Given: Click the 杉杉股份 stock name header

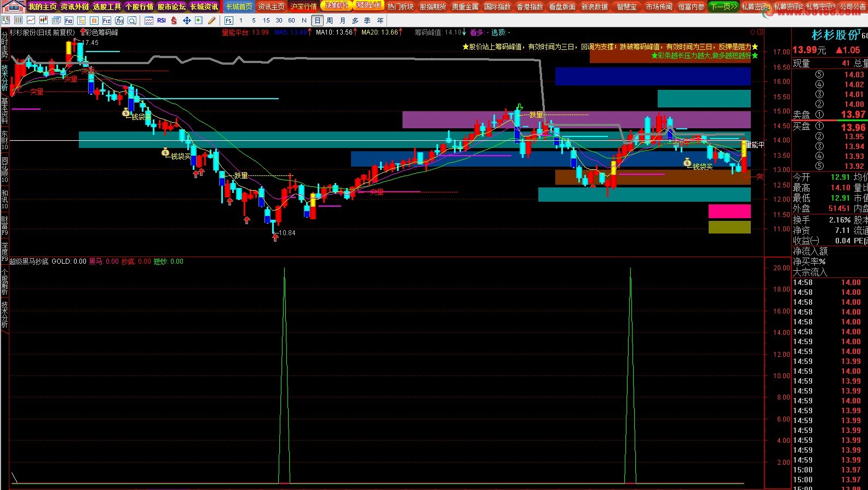Looking at the screenshot, I should pos(836,35).
